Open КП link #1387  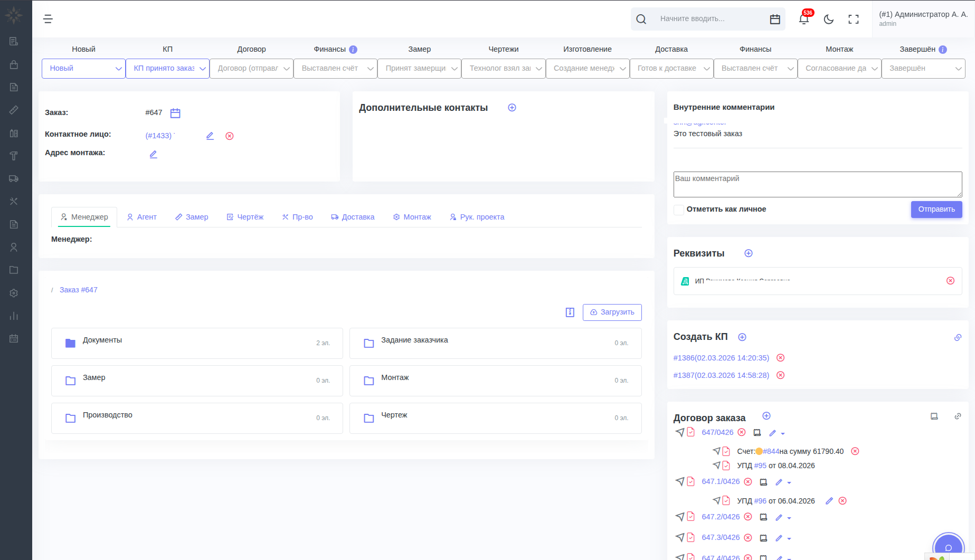[x=721, y=375]
